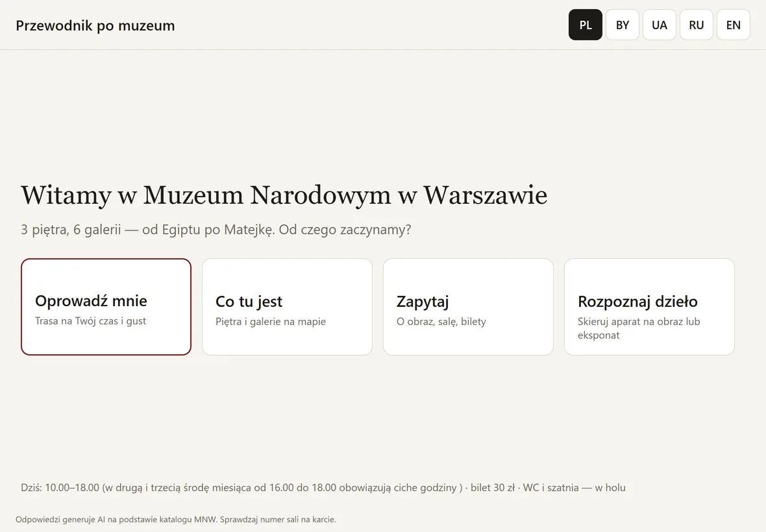
Task: Change language to EN
Action: (x=734, y=25)
